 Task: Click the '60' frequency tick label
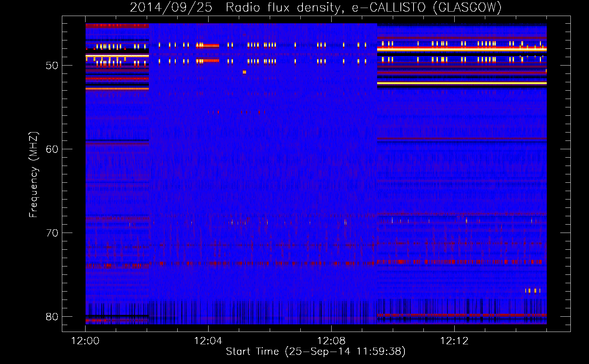click(x=52, y=150)
